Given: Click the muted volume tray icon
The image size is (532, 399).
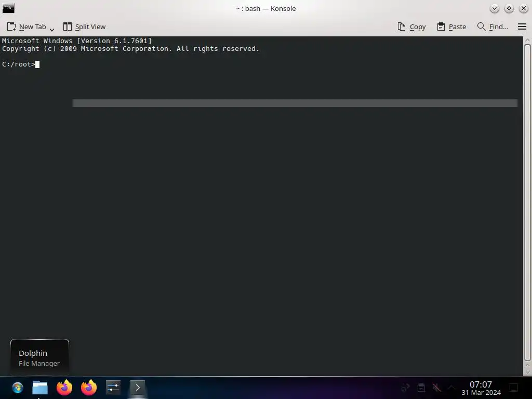Looking at the screenshot, I should pos(436,388).
